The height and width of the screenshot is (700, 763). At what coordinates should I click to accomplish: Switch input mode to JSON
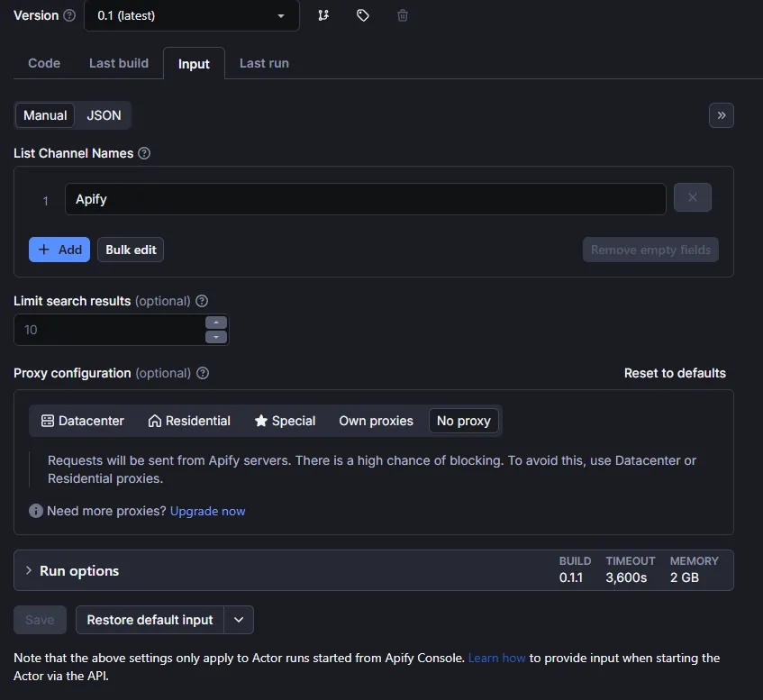[104, 115]
